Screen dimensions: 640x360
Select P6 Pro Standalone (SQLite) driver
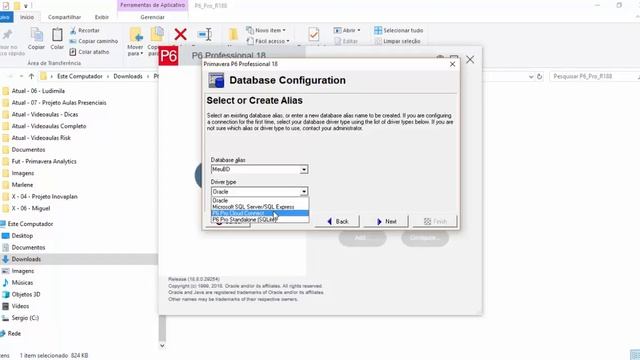(x=260, y=220)
